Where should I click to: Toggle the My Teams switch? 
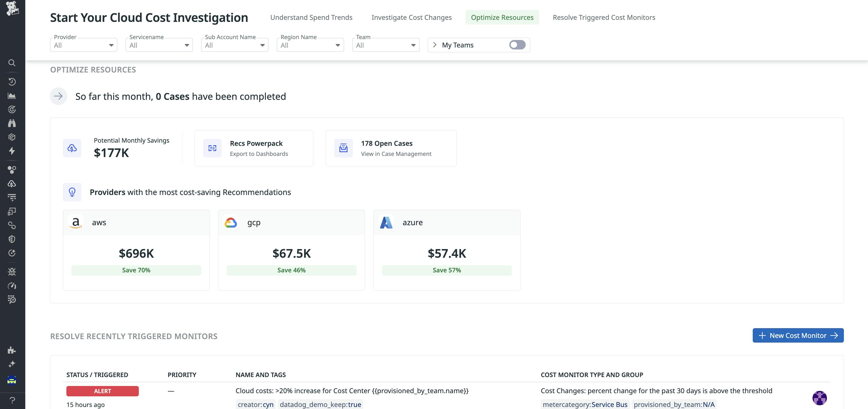(x=517, y=45)
